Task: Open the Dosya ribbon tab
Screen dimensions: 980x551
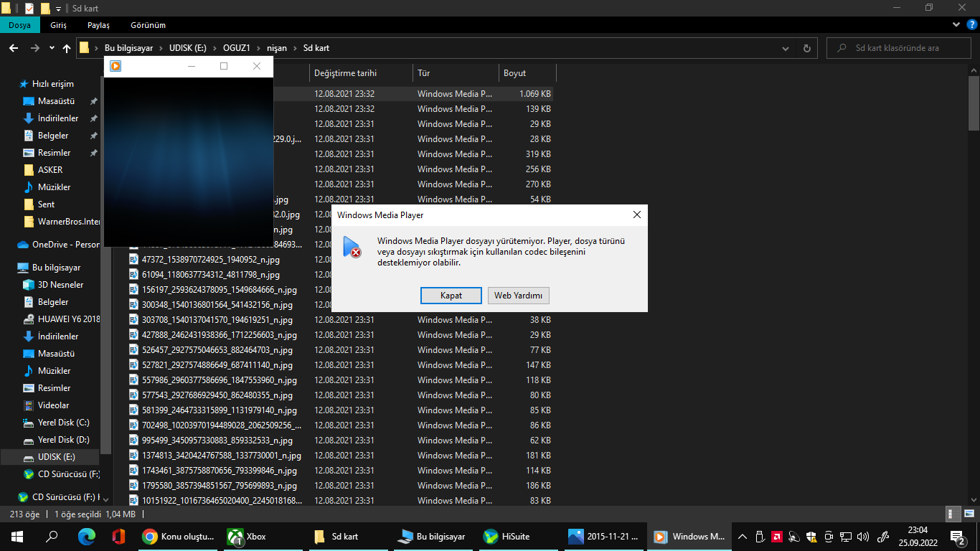Action: pyautogui.click(x=20, y=25)
